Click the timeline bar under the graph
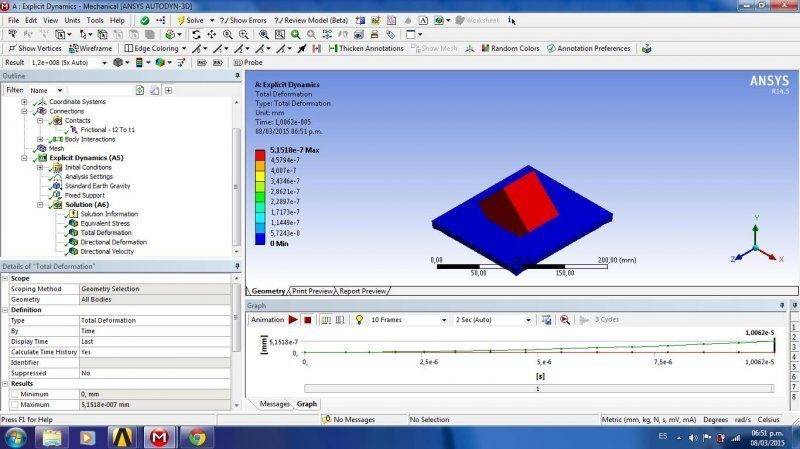The height and width of the screenshot is (449, 800). coord(539,388)
